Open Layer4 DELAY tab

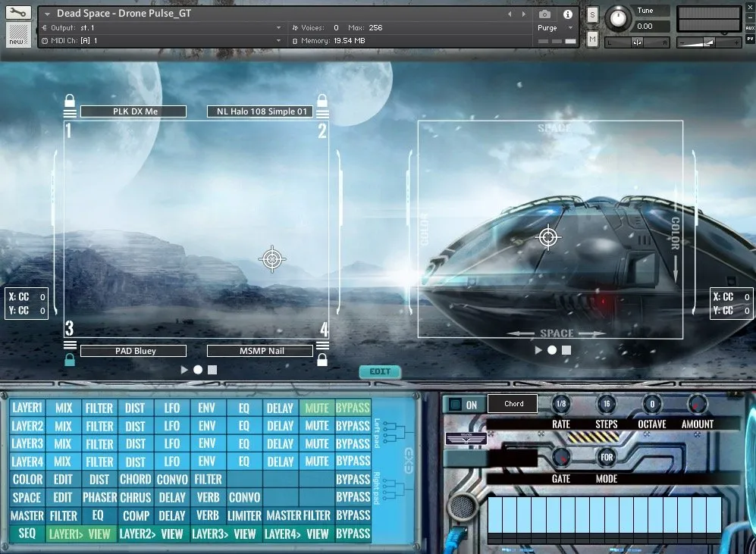pos(280,462)
